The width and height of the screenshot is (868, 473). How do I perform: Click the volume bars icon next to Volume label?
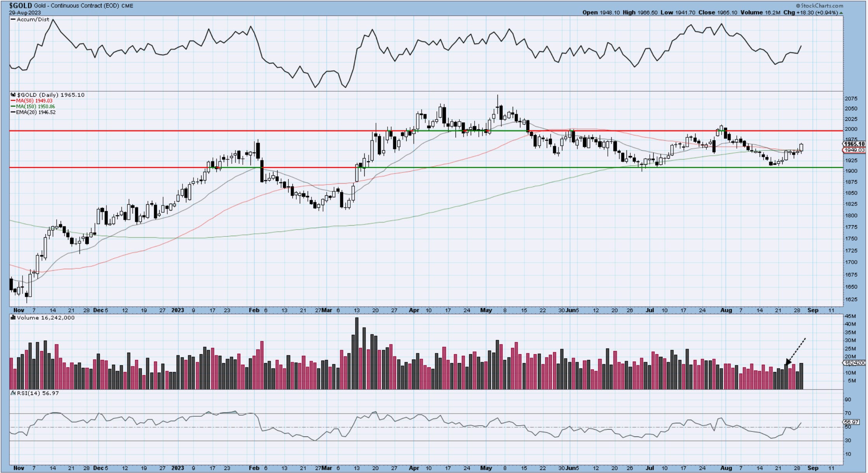13,318
